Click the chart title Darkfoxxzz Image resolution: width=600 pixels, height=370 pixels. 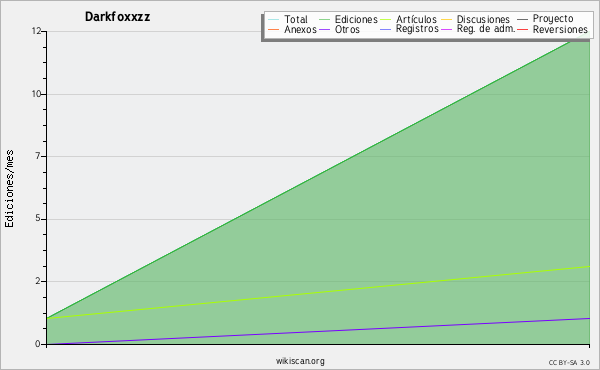click(117, 17)
